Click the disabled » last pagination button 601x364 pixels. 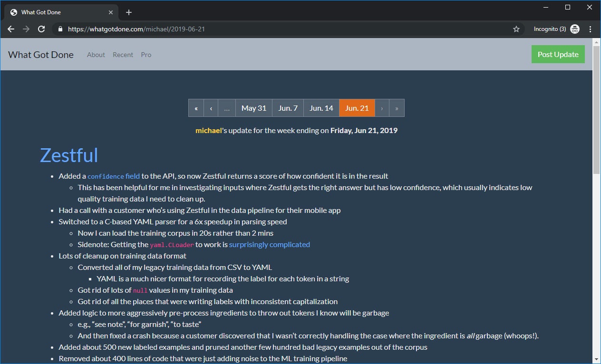pyautogui.click(x=397, y=108)
